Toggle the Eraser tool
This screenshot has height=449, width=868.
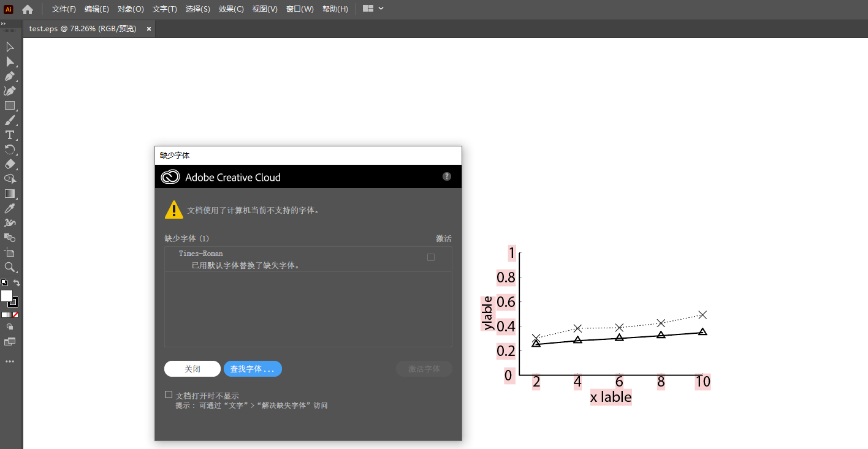(10, 164)
